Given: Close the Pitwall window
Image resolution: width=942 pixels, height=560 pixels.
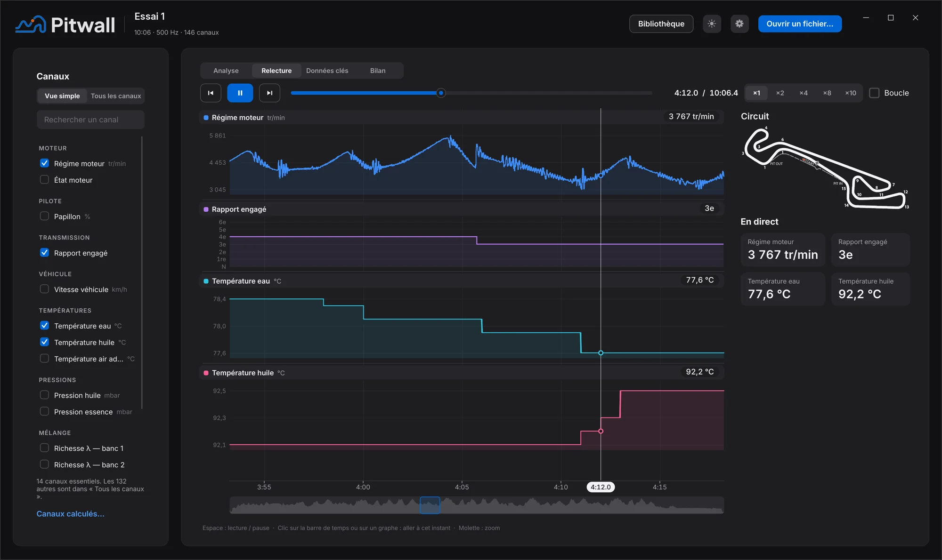Looking at the screenshot, I should (x=915, y=18).
